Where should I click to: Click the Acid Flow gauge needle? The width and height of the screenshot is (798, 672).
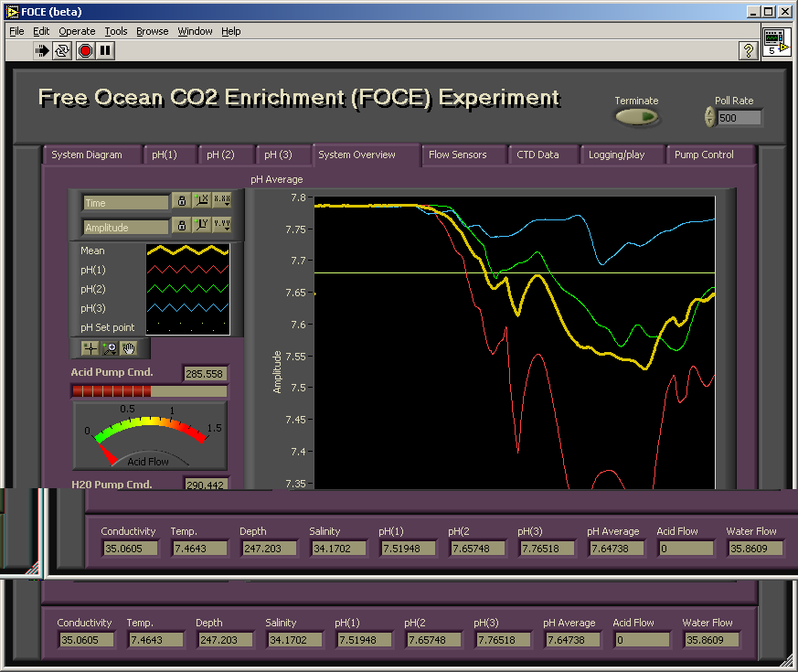point(107,454)
